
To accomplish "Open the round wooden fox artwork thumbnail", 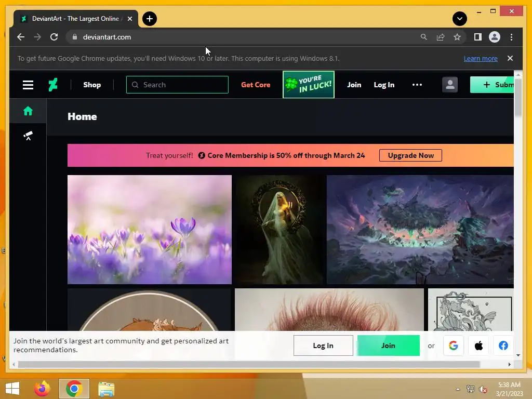I will pos(149,310).
